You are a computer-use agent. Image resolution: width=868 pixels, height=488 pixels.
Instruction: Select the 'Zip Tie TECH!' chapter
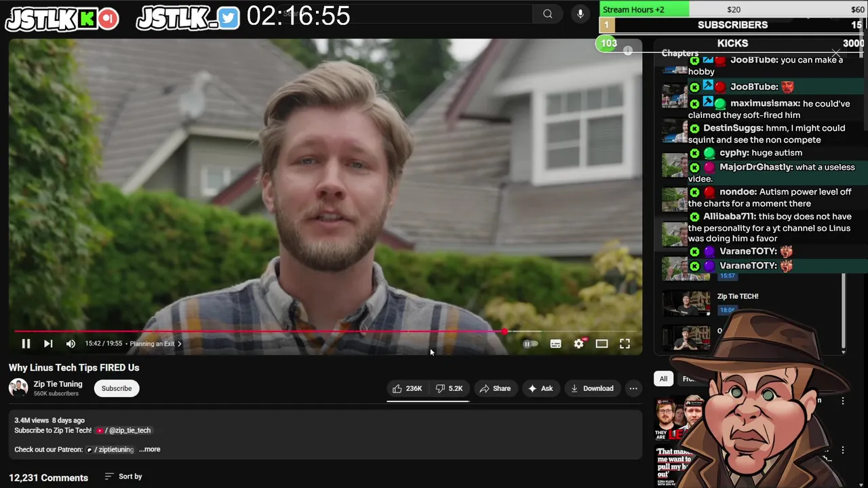click(x=738, y=296)
